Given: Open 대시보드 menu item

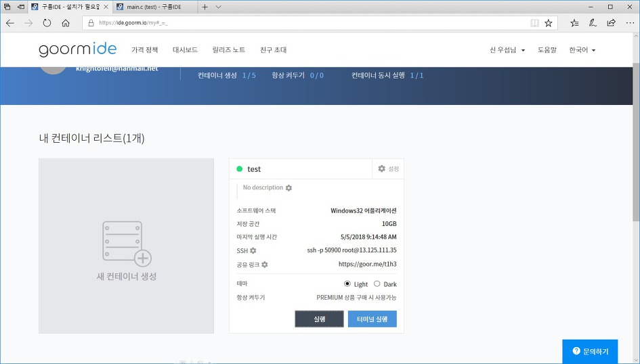Looking at the screenshot, I should 185,50.
